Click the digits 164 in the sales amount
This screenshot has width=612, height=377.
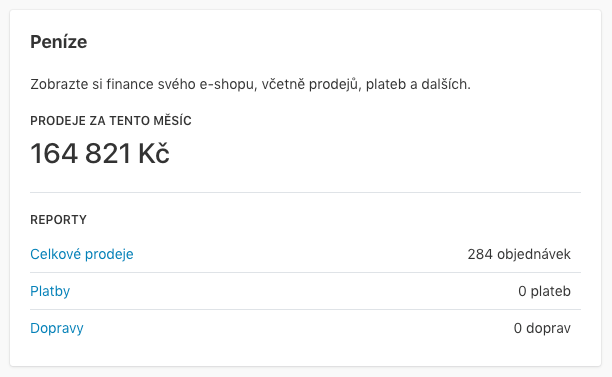pyautogui.click(x=54, y=153)
